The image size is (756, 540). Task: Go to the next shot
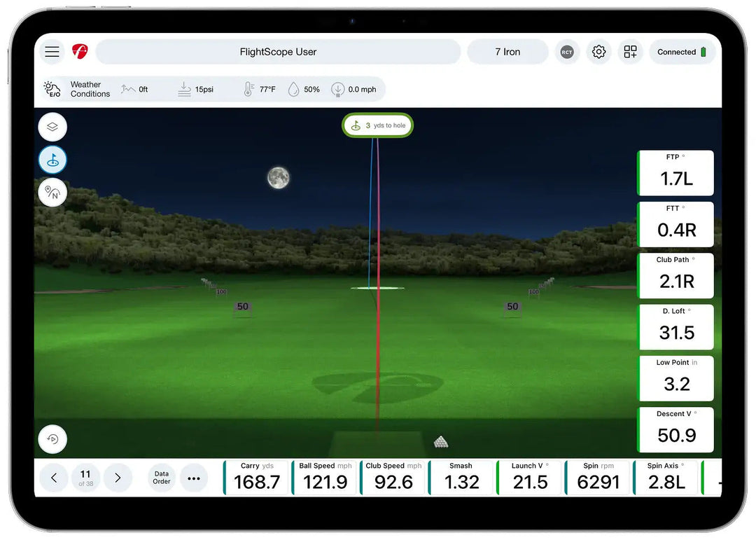click(x=118, y=478)
